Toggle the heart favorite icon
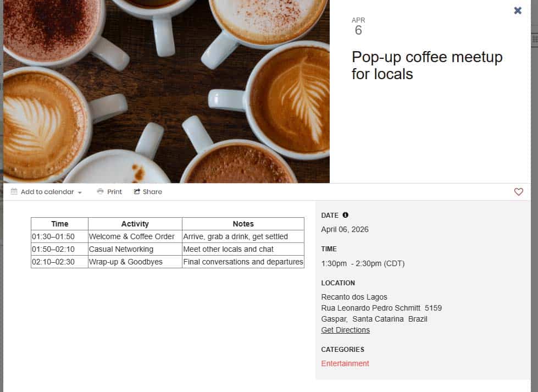Screen dimensions: 538x392 (518, 192)
